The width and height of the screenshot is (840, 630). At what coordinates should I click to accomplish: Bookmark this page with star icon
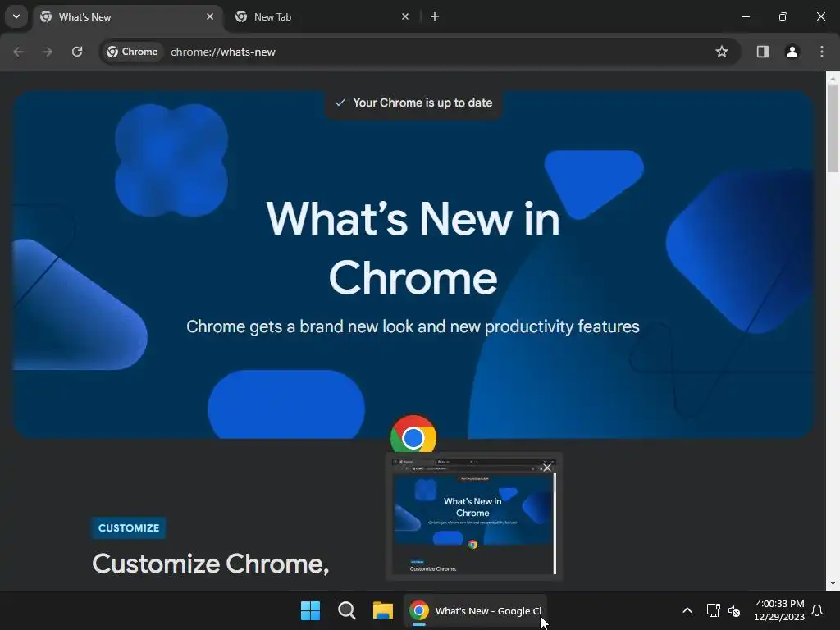coord(722,52)
